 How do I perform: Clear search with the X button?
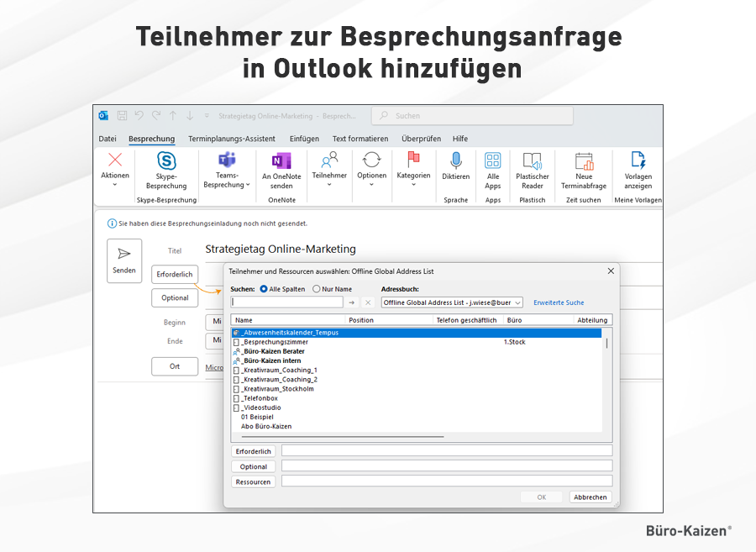pyautogui.click(x=368, y=302)
